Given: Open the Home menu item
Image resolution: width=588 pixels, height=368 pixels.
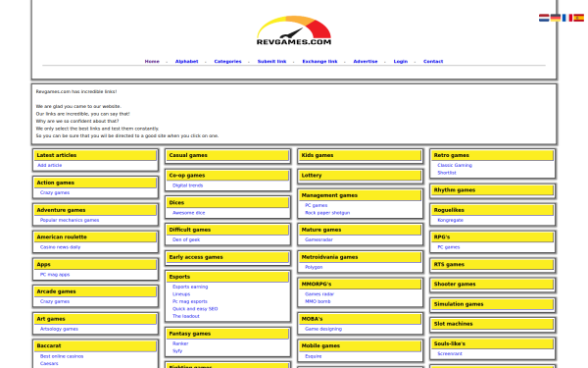Looking at the screenshot, I should point(152,61).
